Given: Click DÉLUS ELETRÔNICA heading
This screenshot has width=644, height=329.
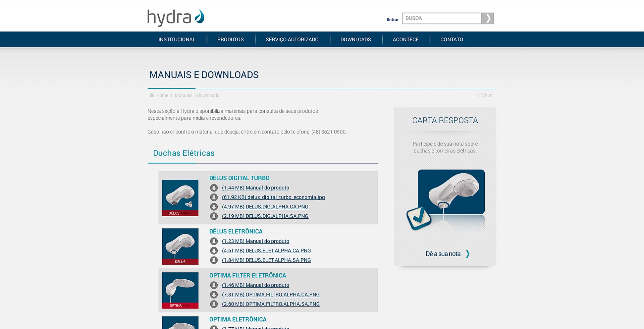Looking at the screenshot, I should tap(236, 231).
